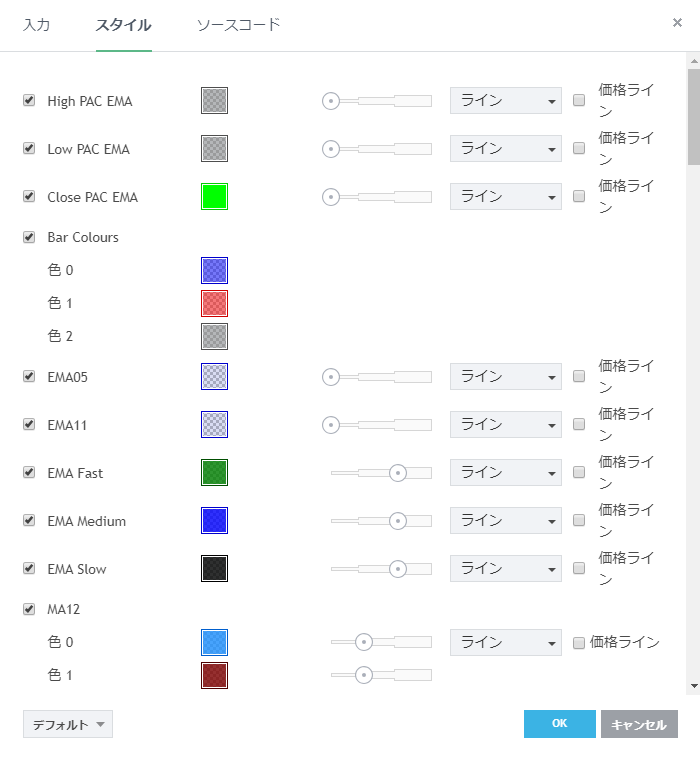Click the scrollbar down arrow
Screen dimensions: 700x761
(693, 686)
